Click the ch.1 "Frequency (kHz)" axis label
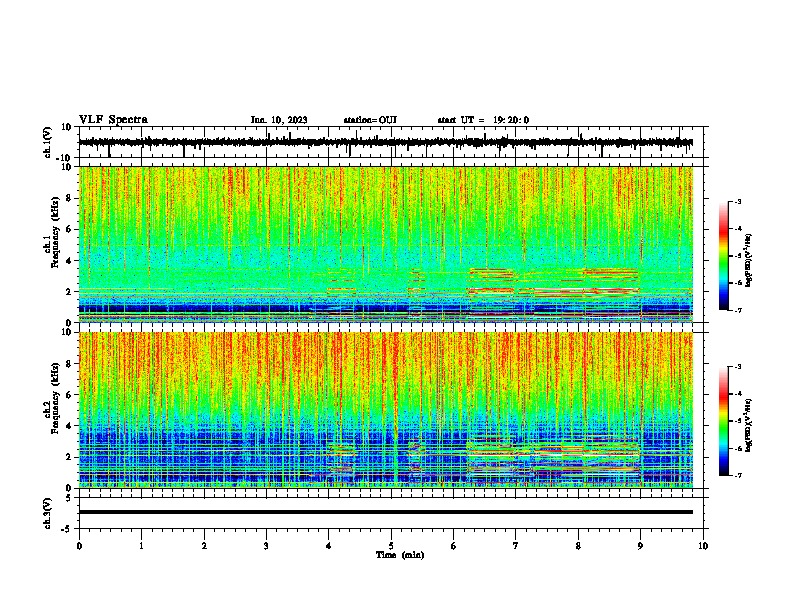 [53, 232]
